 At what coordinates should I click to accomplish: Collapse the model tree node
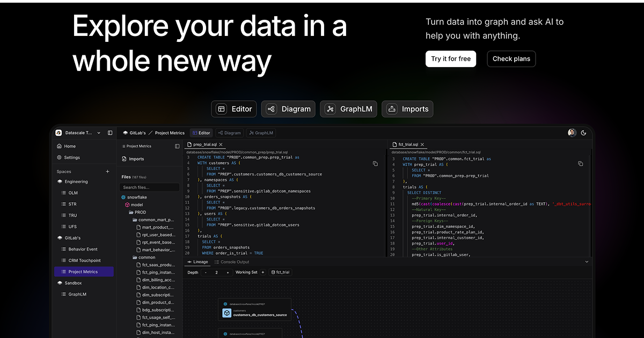[x=134, y=204]
